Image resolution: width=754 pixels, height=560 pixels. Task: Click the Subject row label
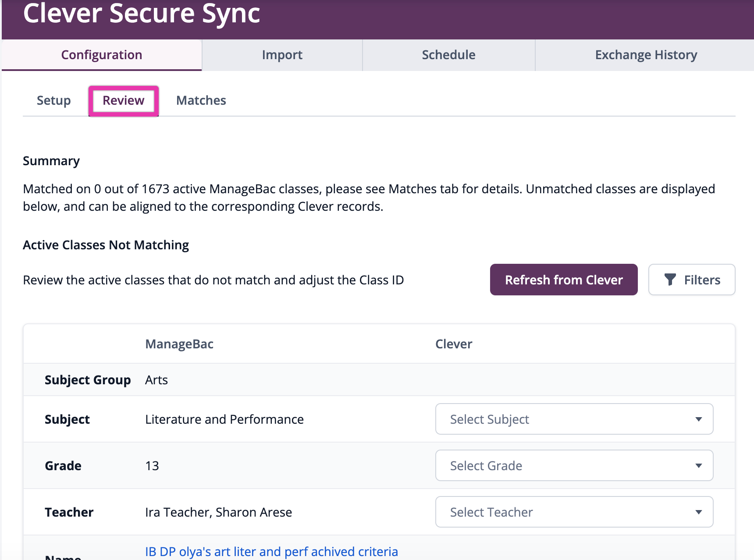[x=67, y=419]
